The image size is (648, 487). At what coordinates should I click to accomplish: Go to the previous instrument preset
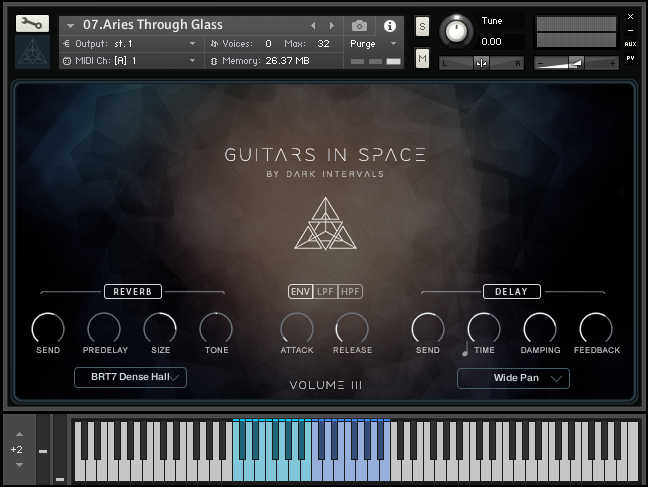[313, 26]
